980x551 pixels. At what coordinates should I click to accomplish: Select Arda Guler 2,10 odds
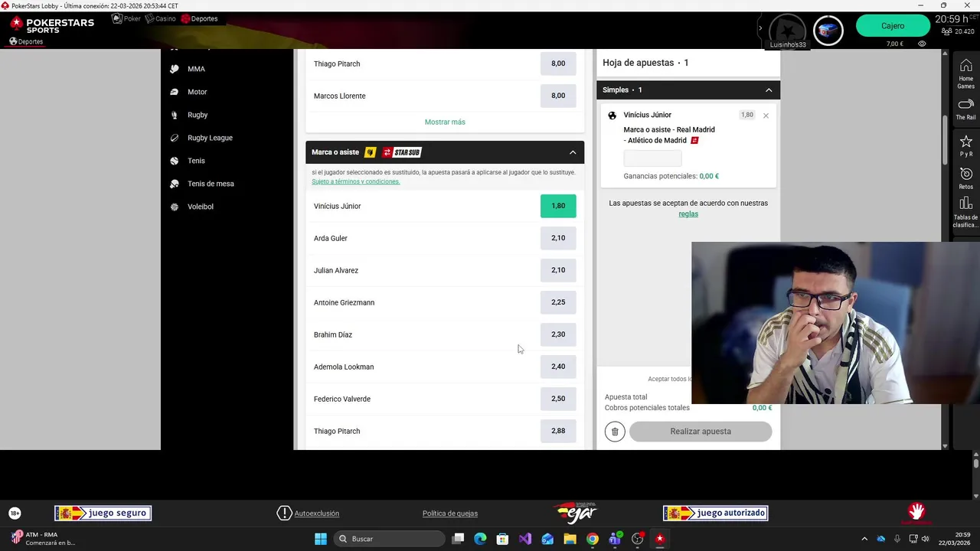pos(558,238)
